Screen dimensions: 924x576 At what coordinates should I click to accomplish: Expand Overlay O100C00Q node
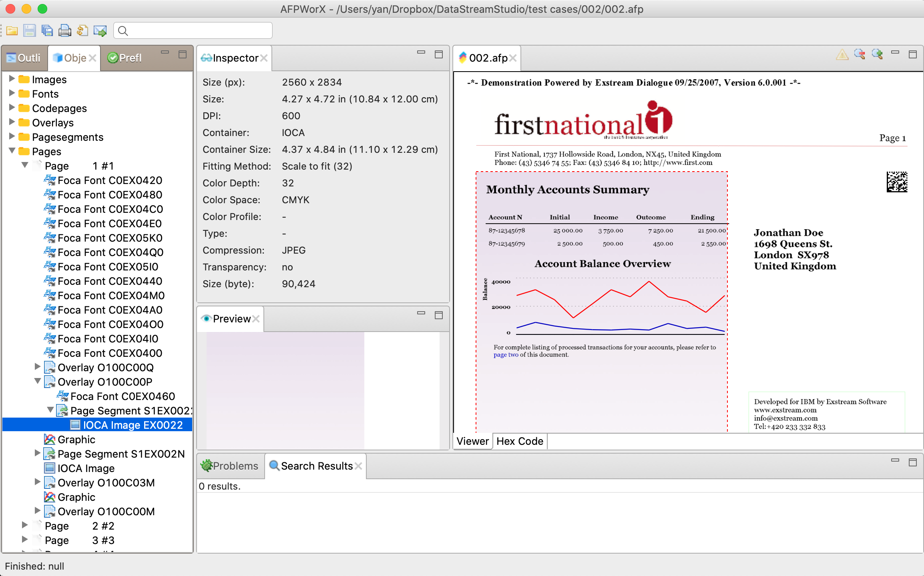37,367
